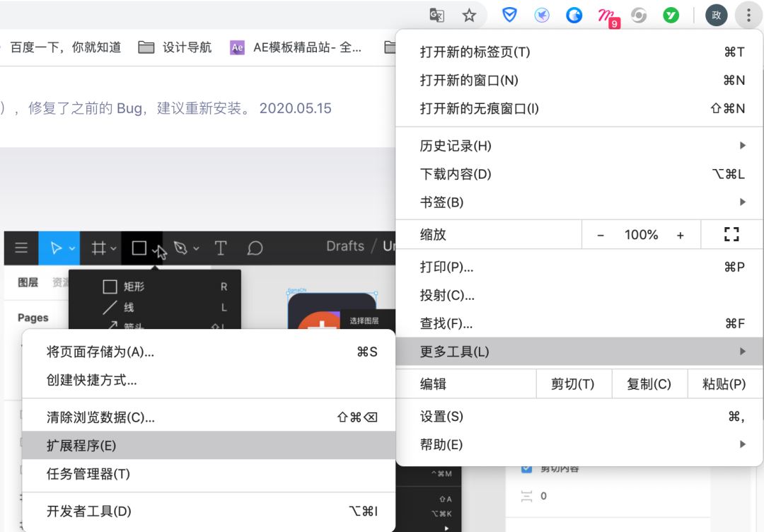The height and width of the screenshot is (532, 764).
Task: Toggle the 剪切内容 checkbox
Action: [x=526, y=468]
